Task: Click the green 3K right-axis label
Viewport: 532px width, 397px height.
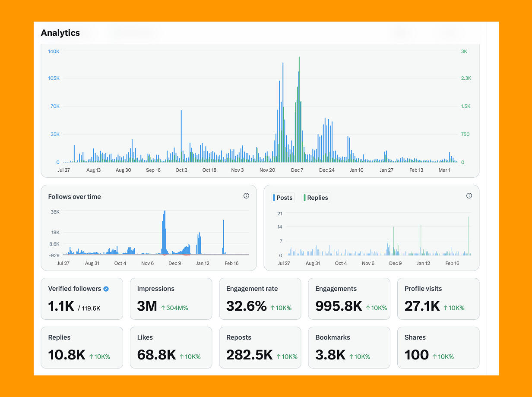Action: 464,51
